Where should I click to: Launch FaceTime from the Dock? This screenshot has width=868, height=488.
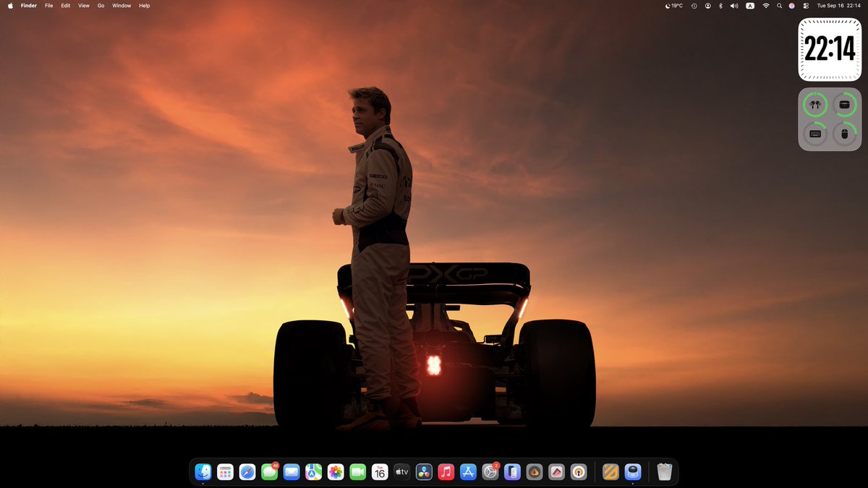click(357, 472)
